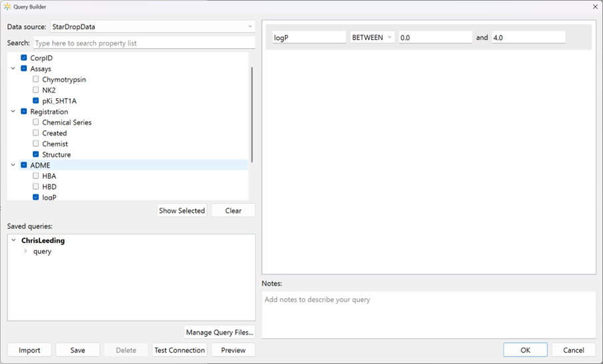Viewport: 603px width, 364px height.
Task: Close the Query Builder dialog window
Action: 595,7
